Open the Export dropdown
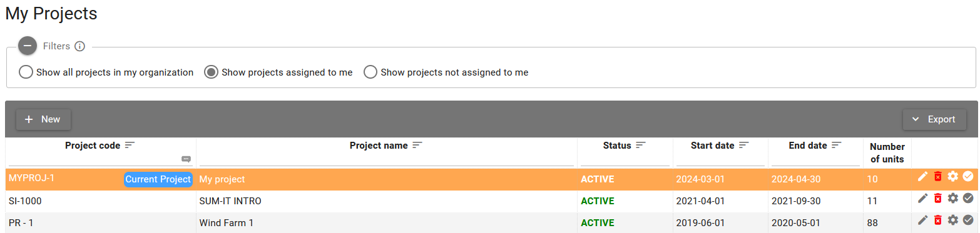 [x=934, y=119]
